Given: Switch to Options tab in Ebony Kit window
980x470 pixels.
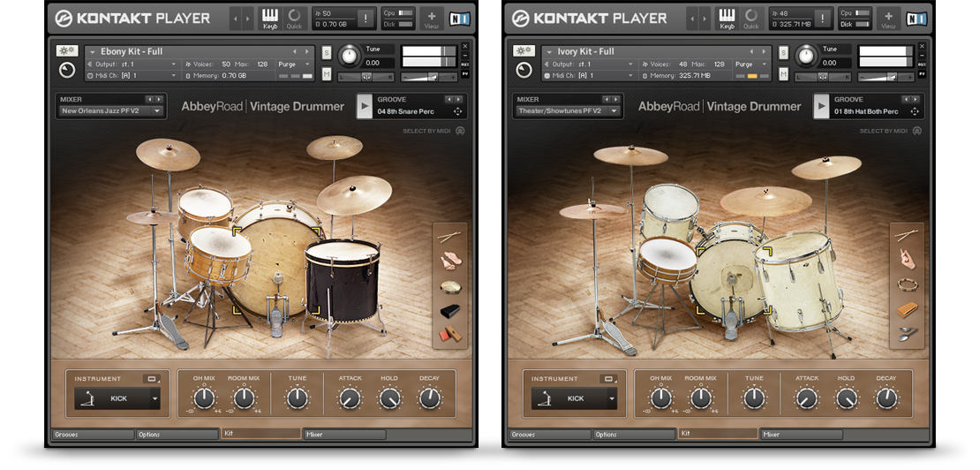Looking at the screenshot, I should tap(177, 435).
